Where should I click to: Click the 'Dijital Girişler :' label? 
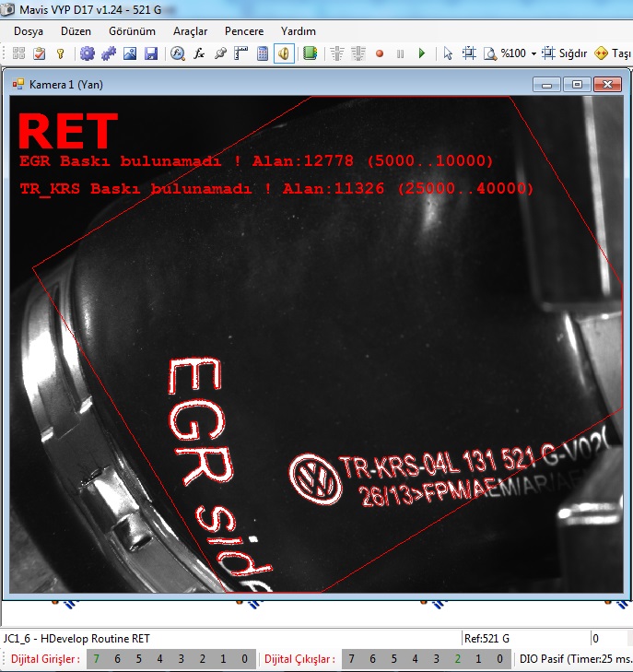[x=45, y=659]
